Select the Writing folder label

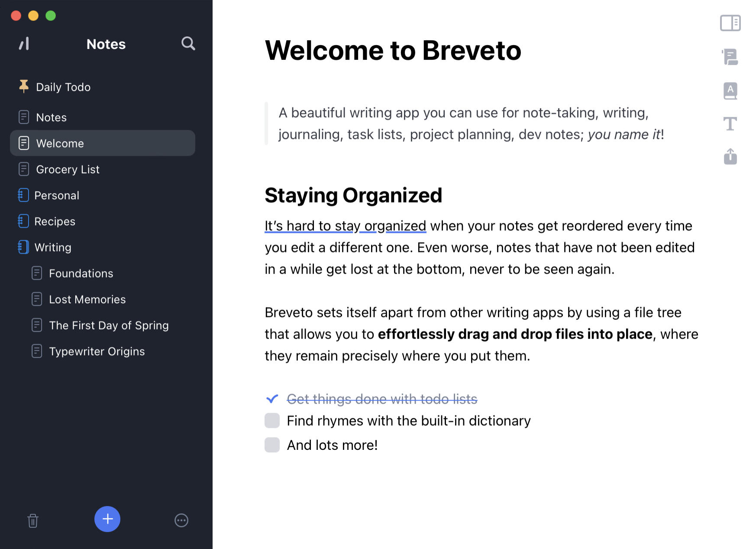point(53,247)
